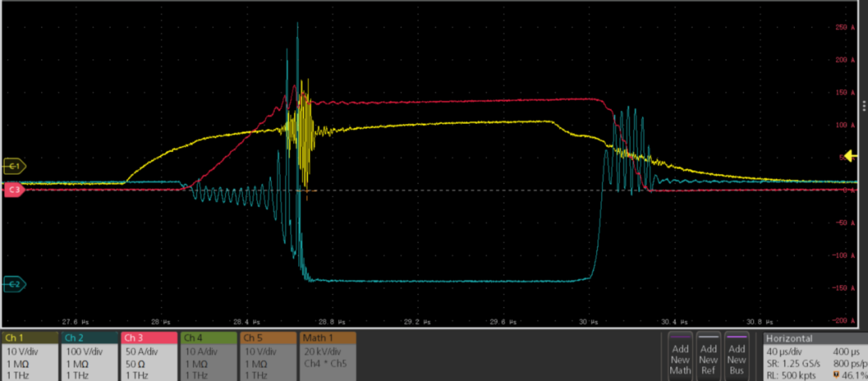The image size is (868, 381).
Task: Open the Horizontal settings badge
Action: (813, 354)
